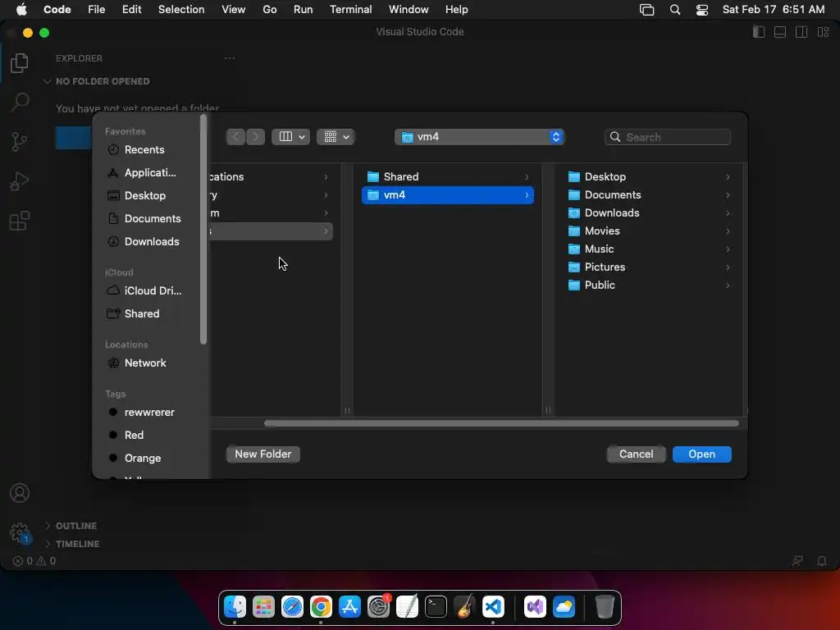
Task: Open the Manage gear icon
Action: 20,532
